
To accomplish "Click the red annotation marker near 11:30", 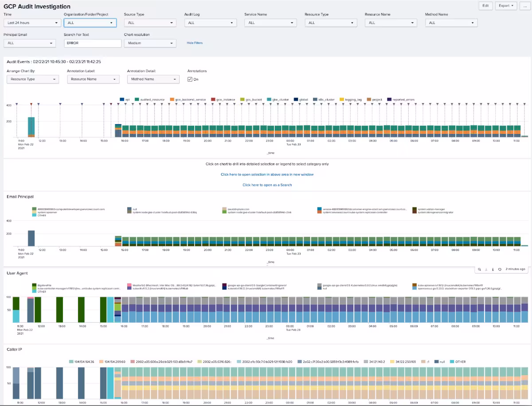I will (31, 104).
